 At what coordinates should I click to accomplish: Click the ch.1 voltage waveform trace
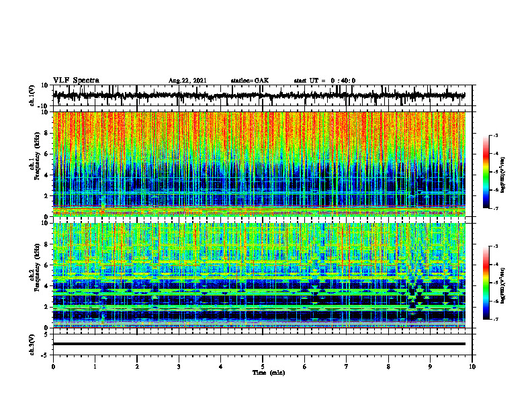point(259,95)
